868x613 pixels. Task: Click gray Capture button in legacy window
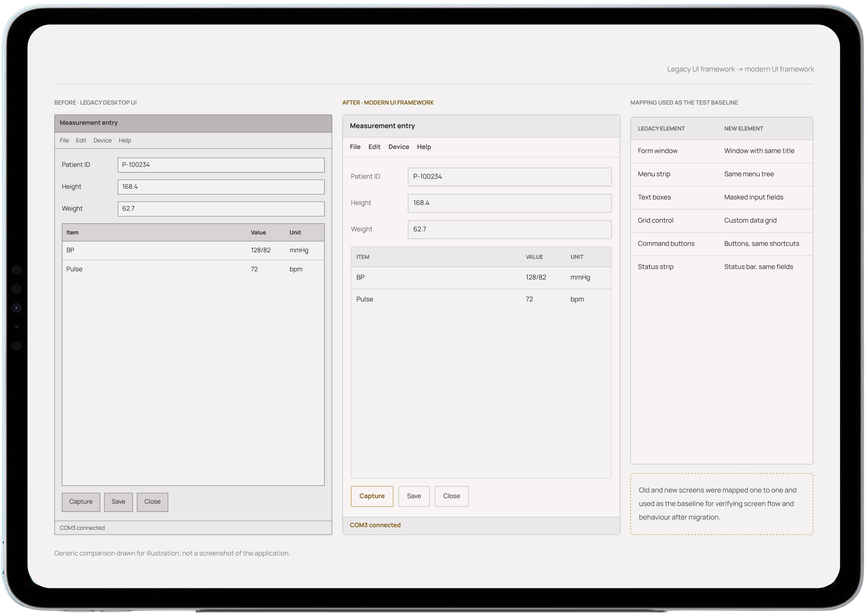81,502
